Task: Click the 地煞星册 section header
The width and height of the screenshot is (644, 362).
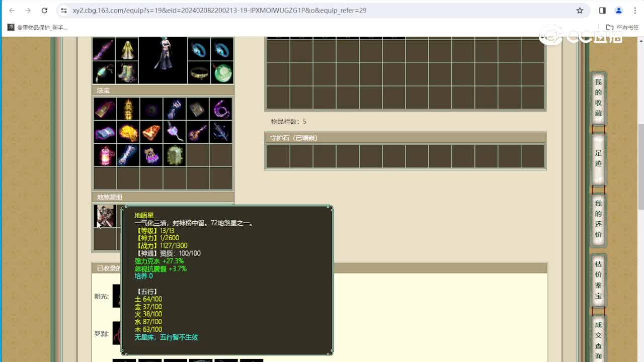Action: pos(163,197)
